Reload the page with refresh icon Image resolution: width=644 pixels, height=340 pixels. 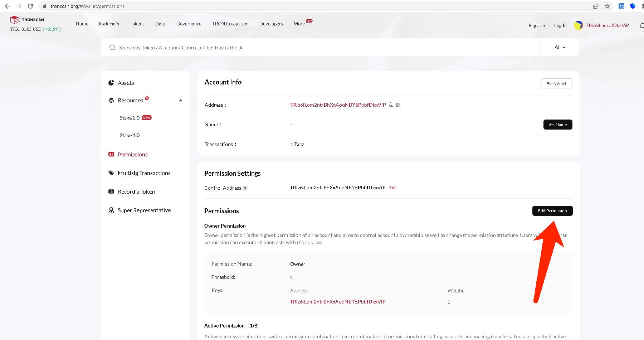pyautogui.click(x=30, y=6)
